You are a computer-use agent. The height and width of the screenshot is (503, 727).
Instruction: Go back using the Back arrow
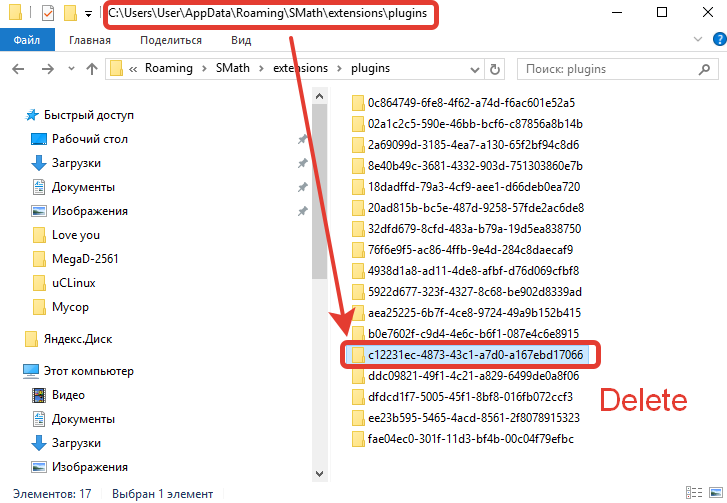coord(19,69)
